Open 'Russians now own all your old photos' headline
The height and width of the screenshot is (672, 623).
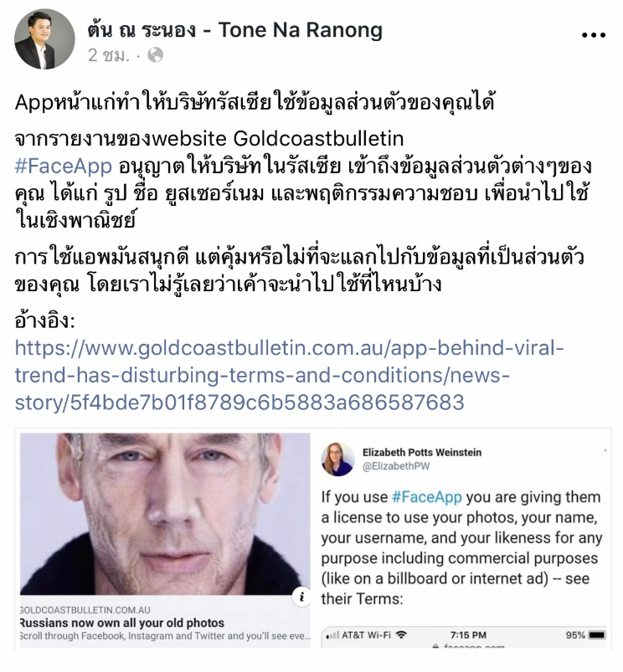(122, 623)
